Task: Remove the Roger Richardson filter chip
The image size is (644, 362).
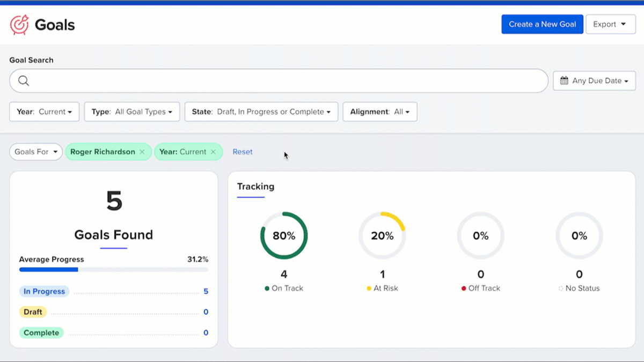Action: (x=142, y=152)
